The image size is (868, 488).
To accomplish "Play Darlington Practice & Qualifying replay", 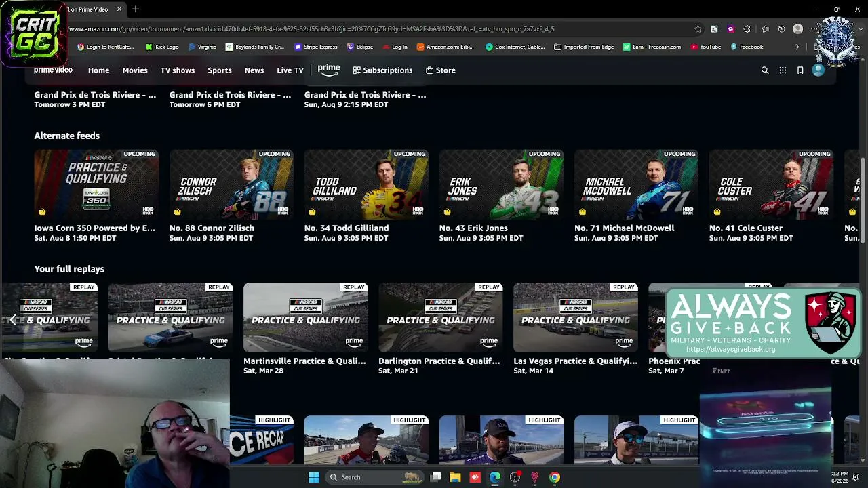I will pos(441,317).
